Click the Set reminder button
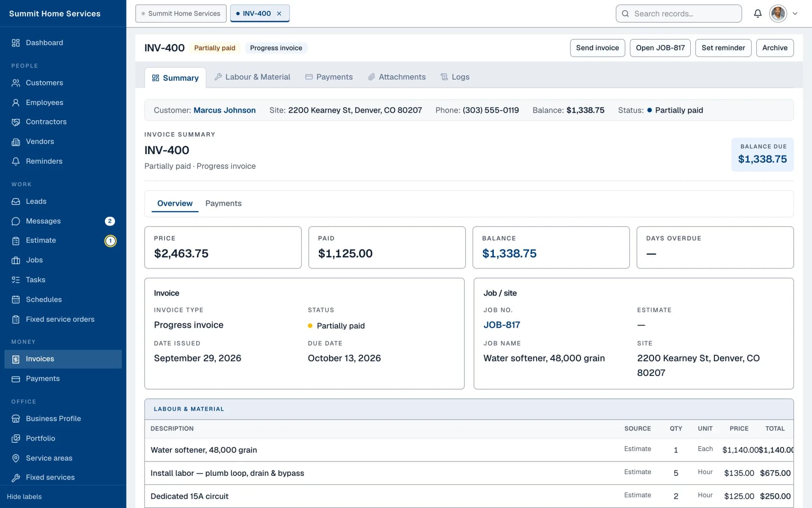 point(723,48)
